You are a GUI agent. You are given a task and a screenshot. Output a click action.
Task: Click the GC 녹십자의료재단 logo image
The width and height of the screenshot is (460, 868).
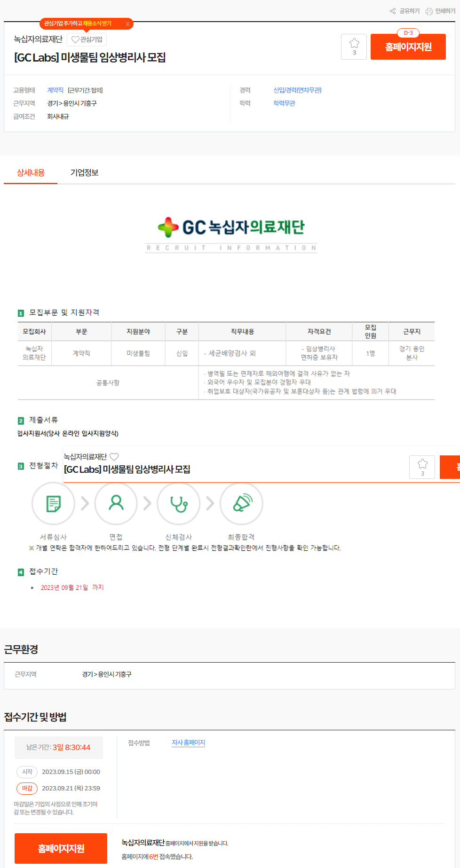click(231, 234)
